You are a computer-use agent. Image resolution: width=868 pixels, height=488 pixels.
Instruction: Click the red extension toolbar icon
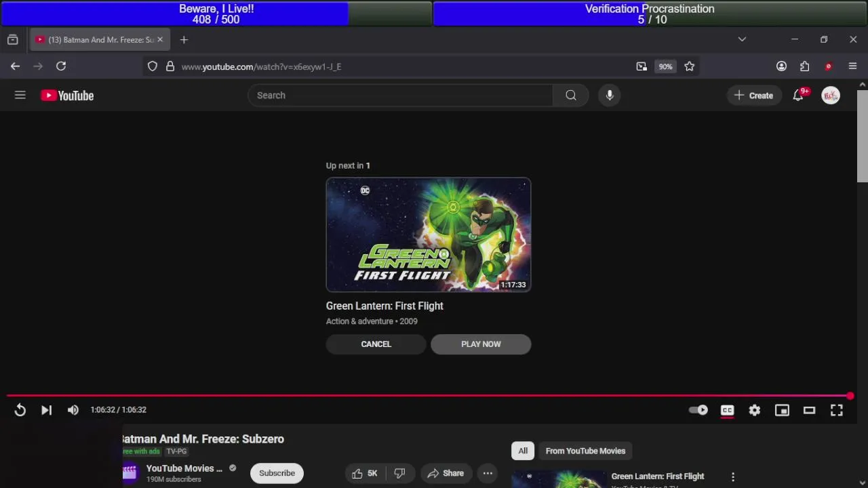(x=828, y=66)
